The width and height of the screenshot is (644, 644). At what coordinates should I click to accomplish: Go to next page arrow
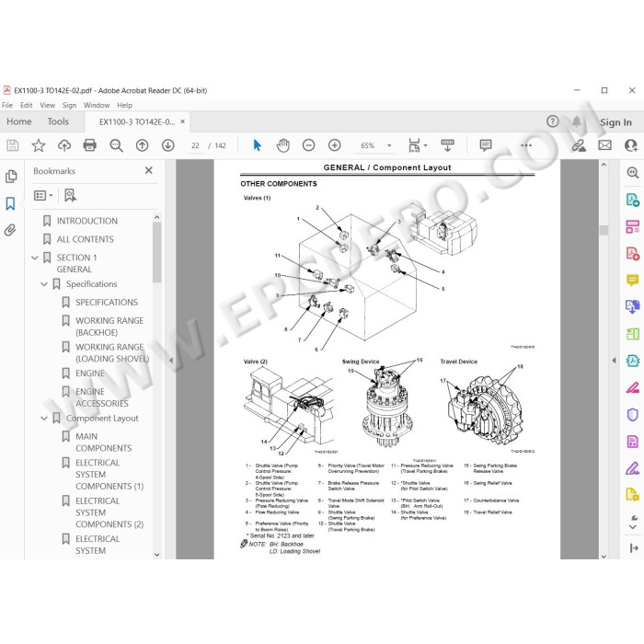tap(168, 145)
